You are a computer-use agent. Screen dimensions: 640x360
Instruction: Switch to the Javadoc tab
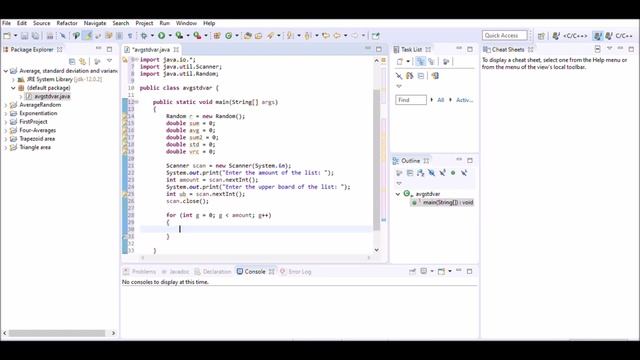[x=176, y=272]
